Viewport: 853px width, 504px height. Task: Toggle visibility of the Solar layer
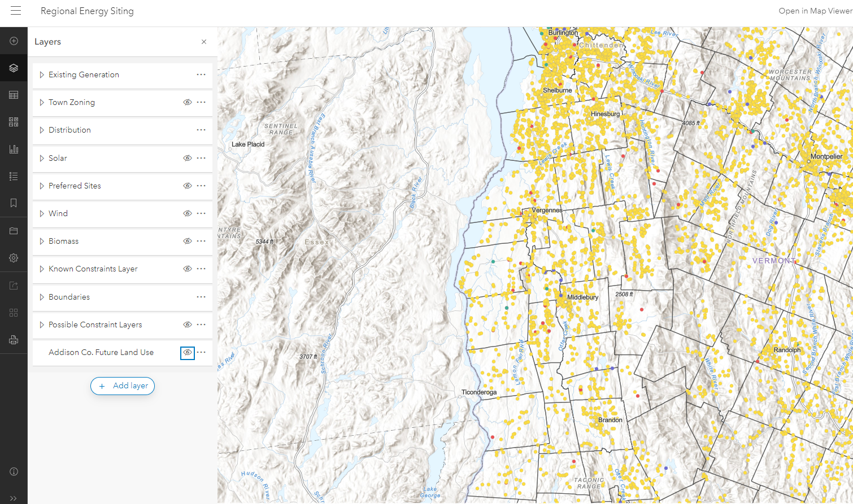click(x=187, y=158)
